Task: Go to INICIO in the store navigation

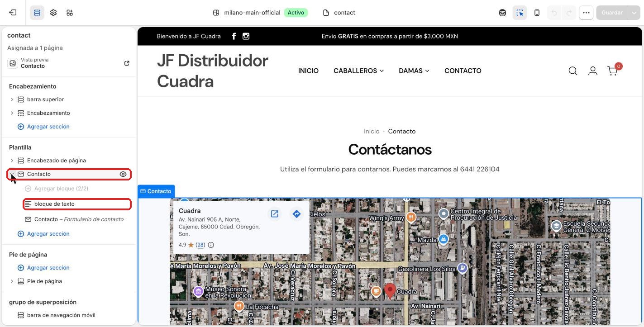Action: coord(308,71)
